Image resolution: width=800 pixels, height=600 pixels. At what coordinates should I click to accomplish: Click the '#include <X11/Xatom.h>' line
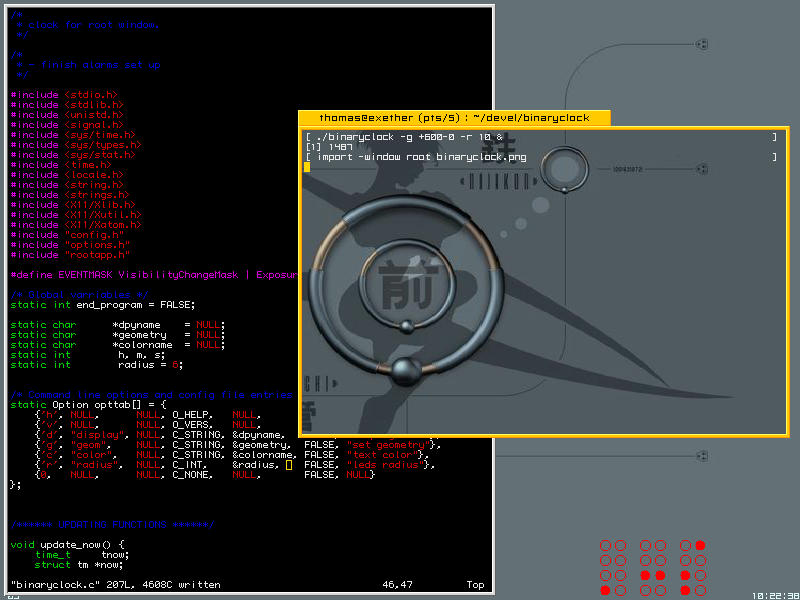point(76,224)
